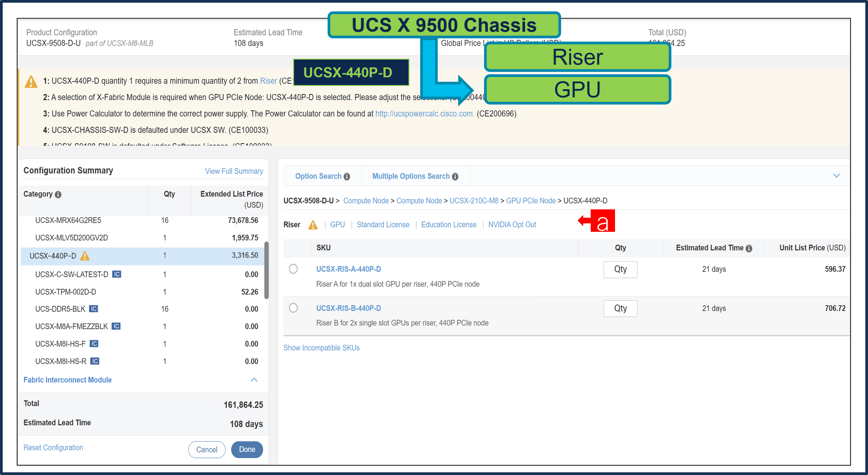Switch to the Riser options tab
Image resolution: width=868 pixels, height=475 pixels.
tap(292, 225)
